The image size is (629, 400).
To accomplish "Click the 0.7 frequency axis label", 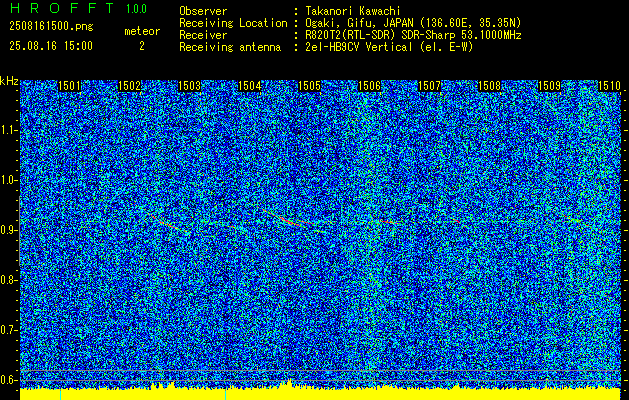I will 9,330.
